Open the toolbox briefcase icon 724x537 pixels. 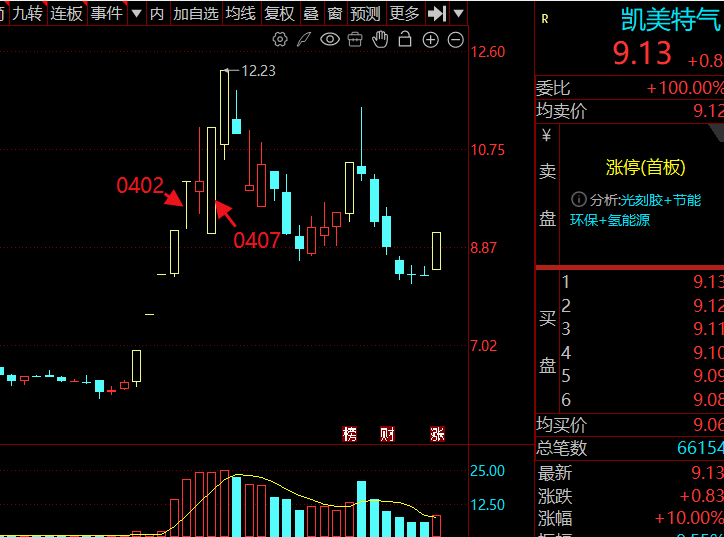click(x=355, y=40)
